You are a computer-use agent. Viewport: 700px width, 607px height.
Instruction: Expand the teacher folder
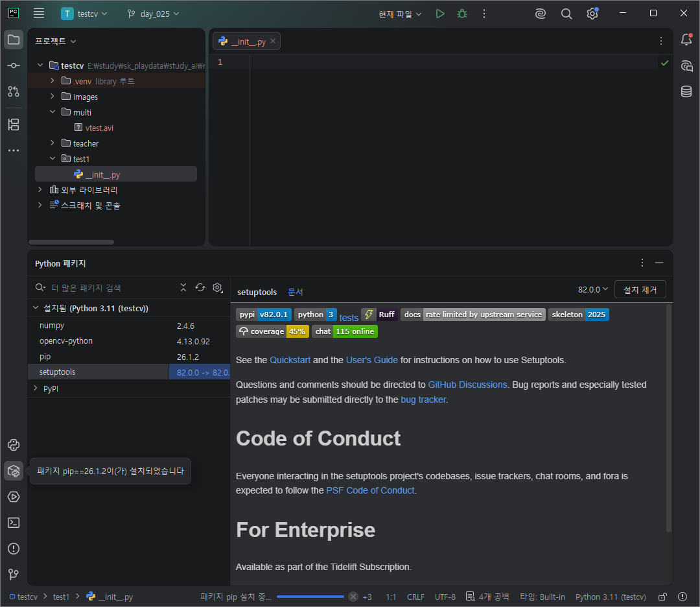click(52, 143)
